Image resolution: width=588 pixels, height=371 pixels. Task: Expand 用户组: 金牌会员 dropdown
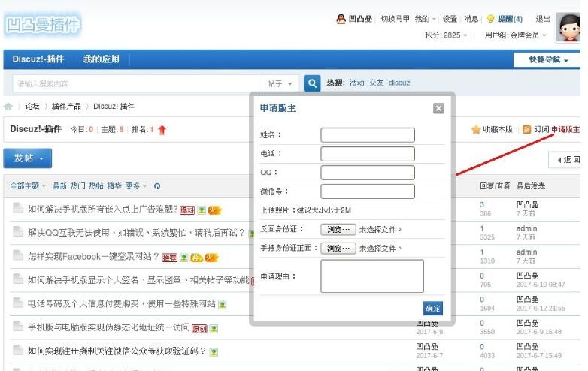515,35
